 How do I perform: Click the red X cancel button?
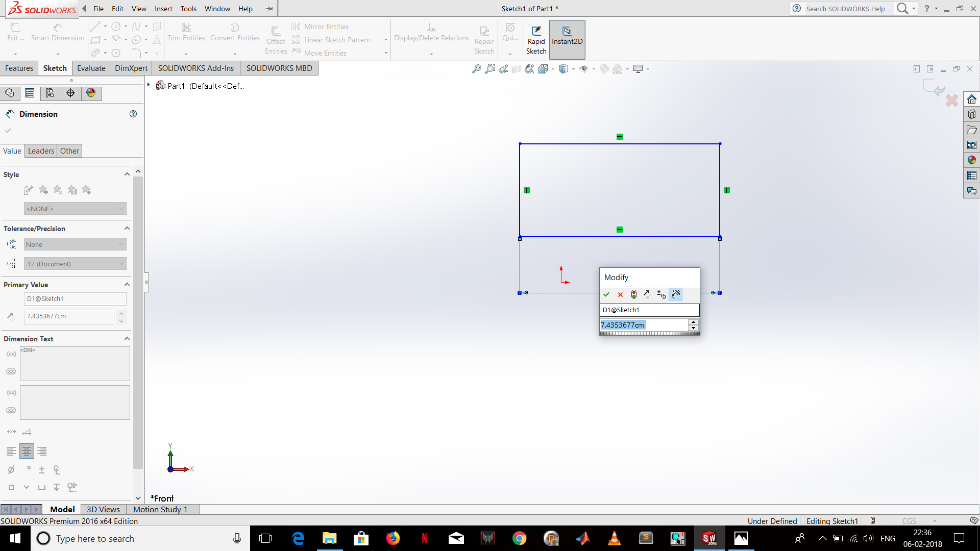pyautogui.click(x=620, y=294)
